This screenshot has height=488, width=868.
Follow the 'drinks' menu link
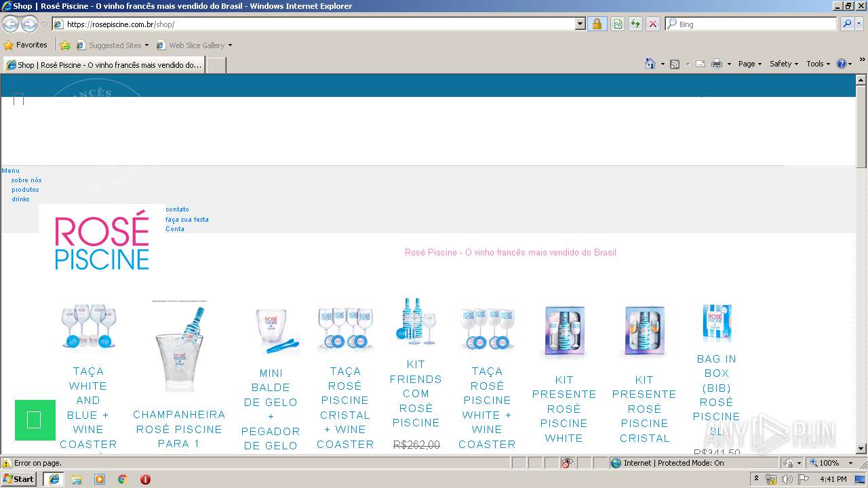(20, 199)
